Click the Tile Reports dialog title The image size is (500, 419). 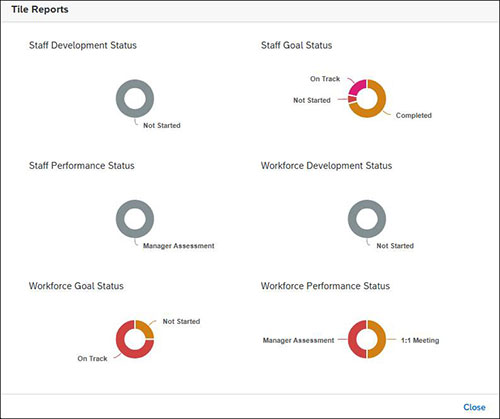click(40, 9)
